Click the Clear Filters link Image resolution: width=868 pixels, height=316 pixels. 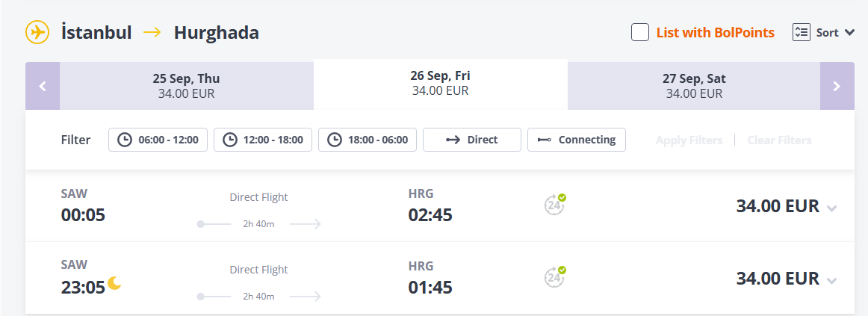779,140
